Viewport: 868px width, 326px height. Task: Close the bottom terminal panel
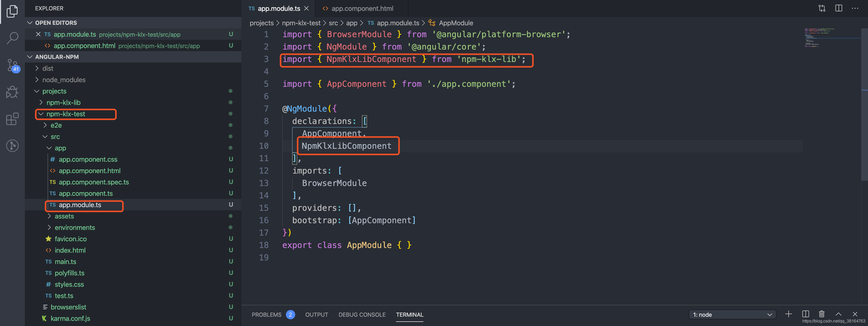(855, 314)
